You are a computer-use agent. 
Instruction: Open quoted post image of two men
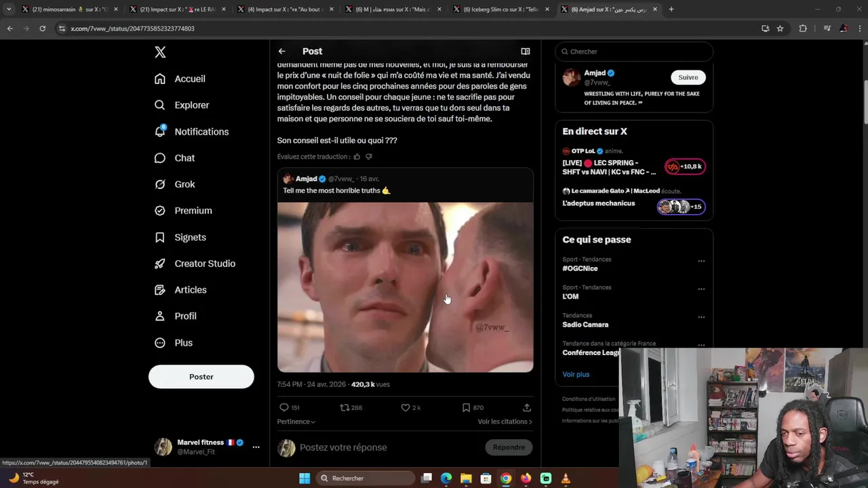point(406,287)
